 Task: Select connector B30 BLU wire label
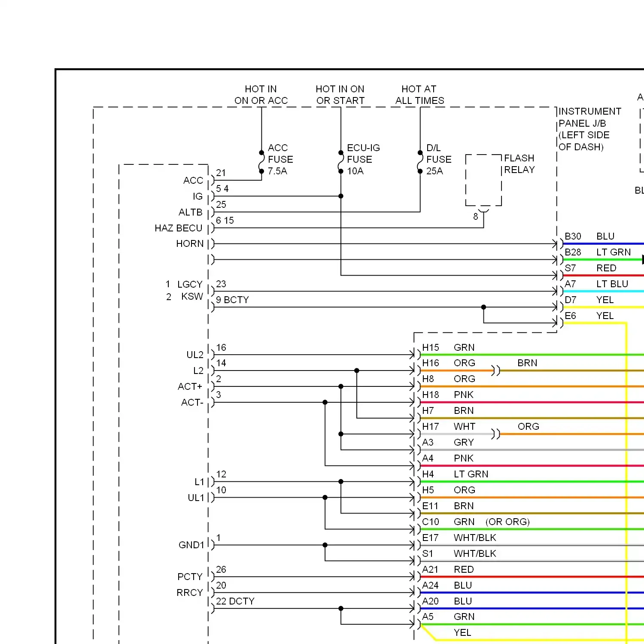click(589, 236)
